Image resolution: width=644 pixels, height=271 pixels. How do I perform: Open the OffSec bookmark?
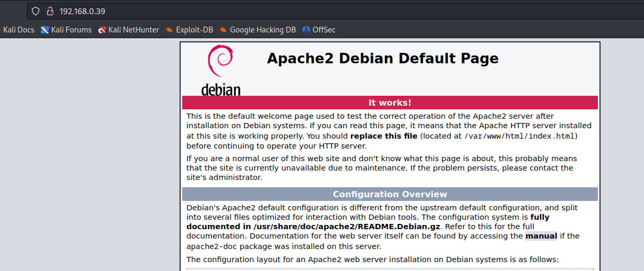pyautogui.click(x=319, y=30)
